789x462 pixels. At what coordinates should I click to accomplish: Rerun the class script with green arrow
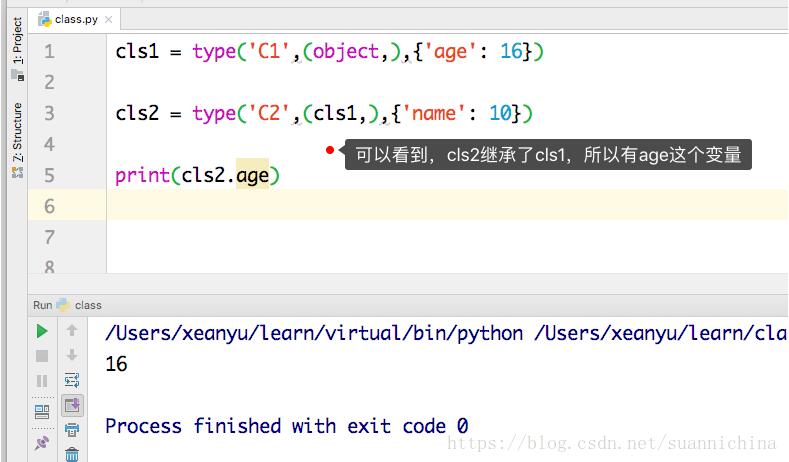tap(42, 331)
